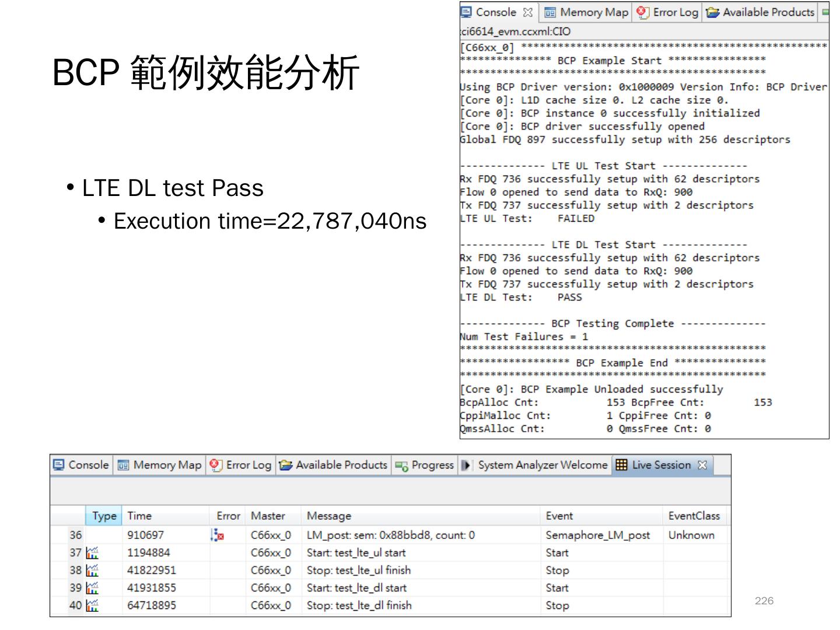The width and height of the screenshot is (840, 630).
Task: Select time value 64718895
Action: (151, 605)
